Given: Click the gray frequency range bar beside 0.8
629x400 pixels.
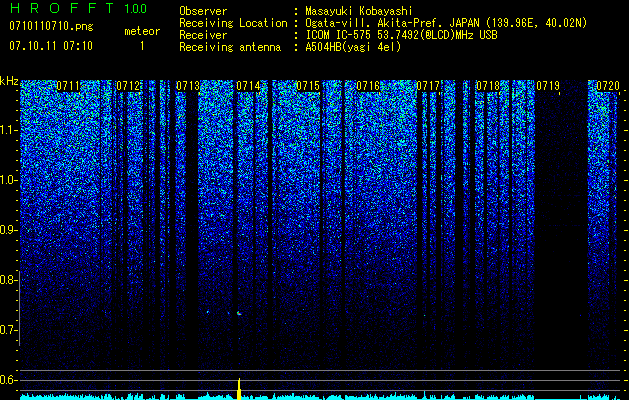Looking at the screenshot, I should point(19,308).
